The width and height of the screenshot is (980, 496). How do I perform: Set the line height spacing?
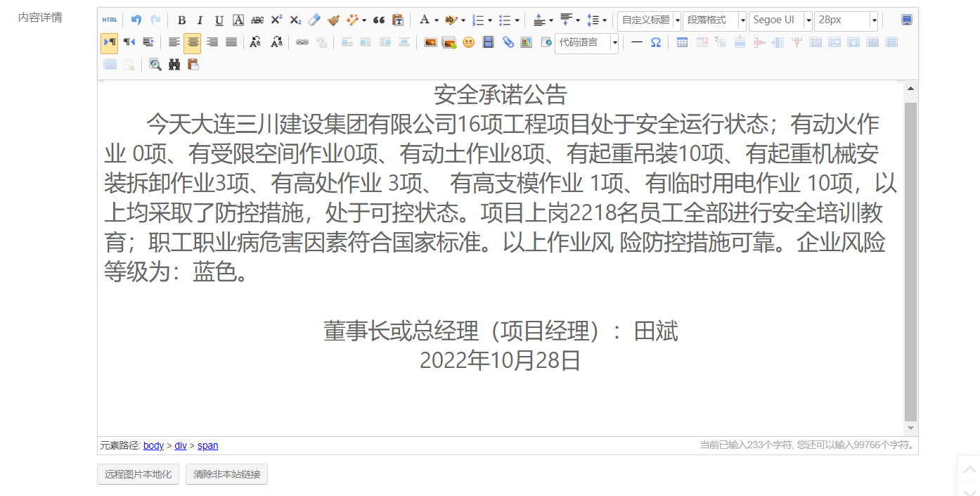click(593, 20)
